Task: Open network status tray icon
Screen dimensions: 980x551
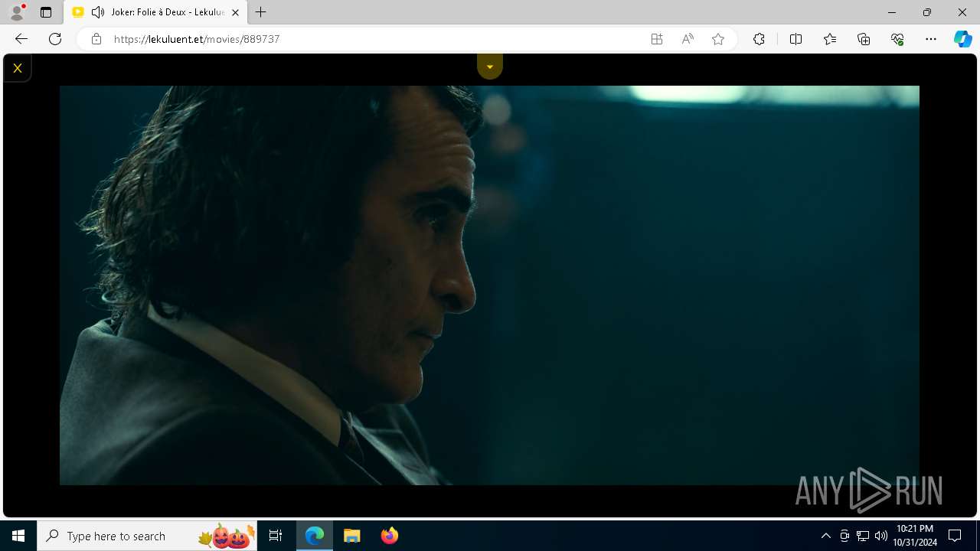Action: click(x=863, y=536)
